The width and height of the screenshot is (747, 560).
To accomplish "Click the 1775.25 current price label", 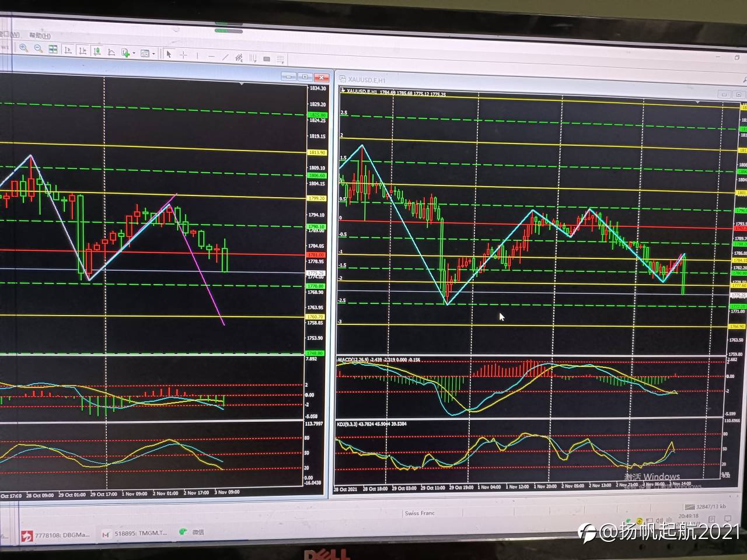I will tap(316, 273).
